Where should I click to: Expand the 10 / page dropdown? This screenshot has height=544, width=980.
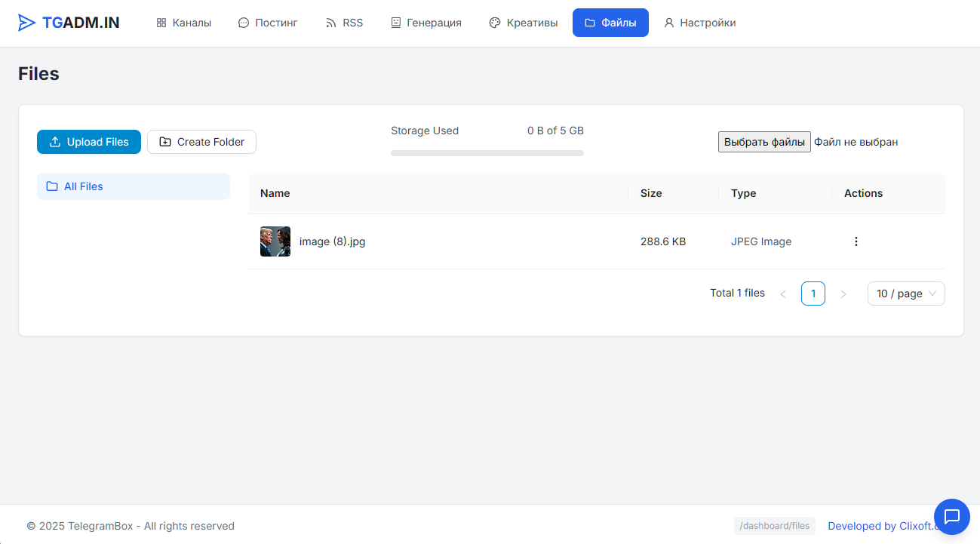click(906, 294)
